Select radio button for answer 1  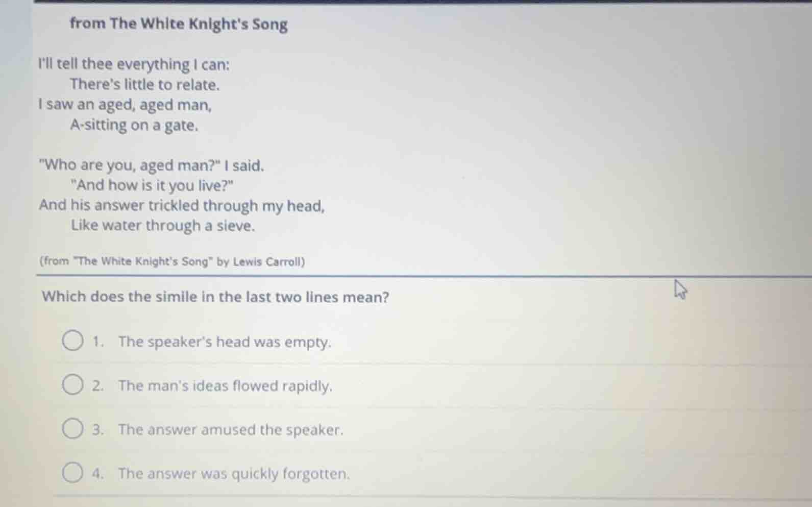click(72, 340)
